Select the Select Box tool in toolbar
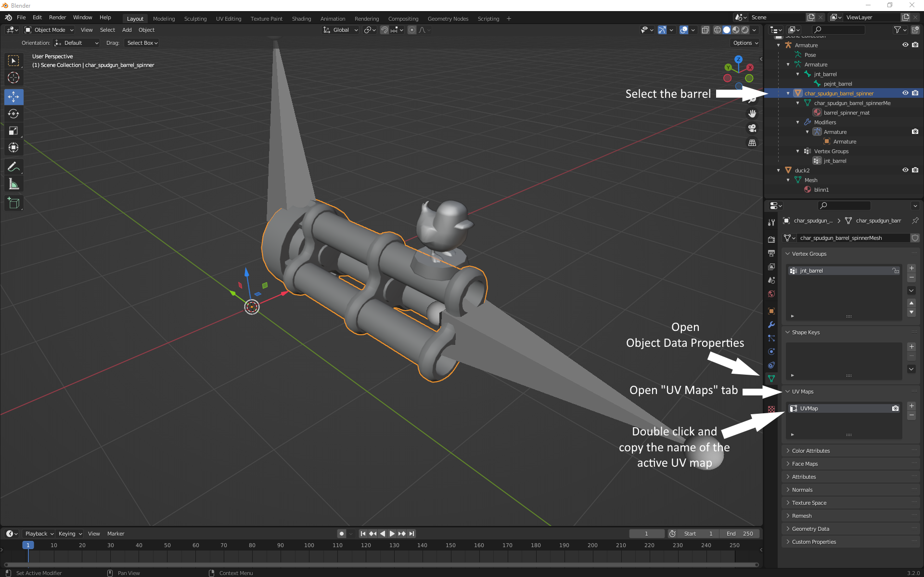924x577 pixels. (13, 61)
